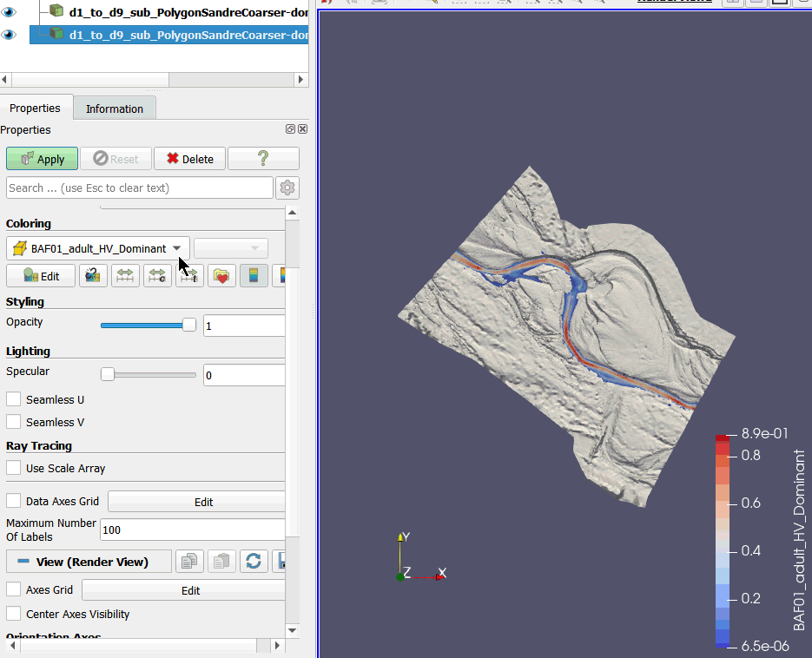Enable the Seamless U checkbox
The width and height of the screenshot is (812, 658).
tap(14, 399)
